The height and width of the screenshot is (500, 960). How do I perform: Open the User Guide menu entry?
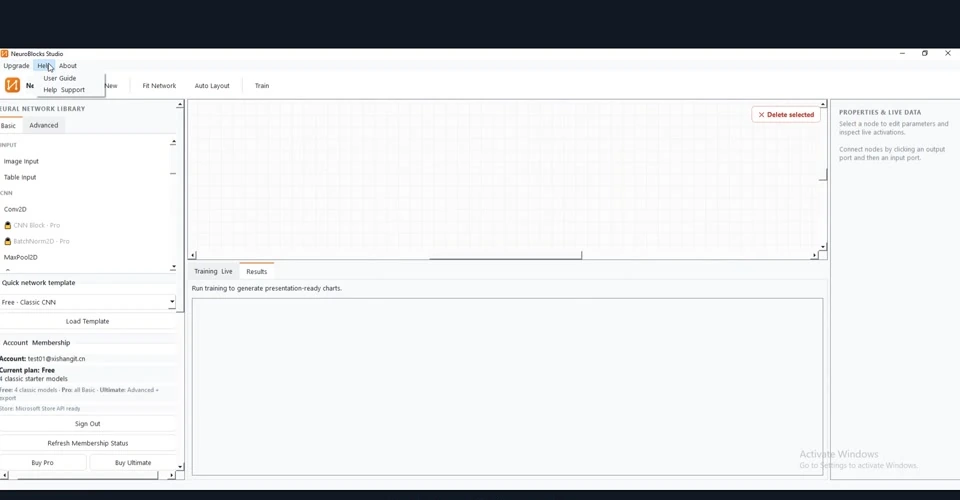pos(60,78)
